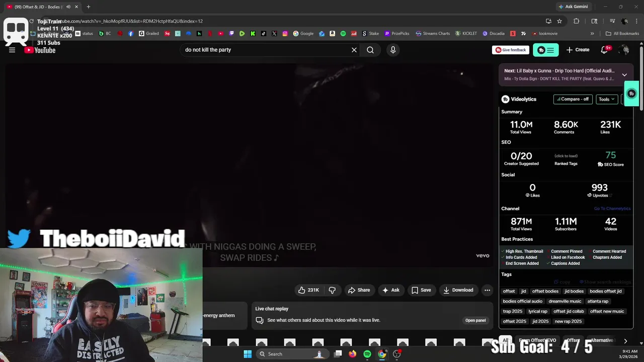This screenshot has width=644, height=362.
Task: Select the All filter chip
Action: point(505,340)
